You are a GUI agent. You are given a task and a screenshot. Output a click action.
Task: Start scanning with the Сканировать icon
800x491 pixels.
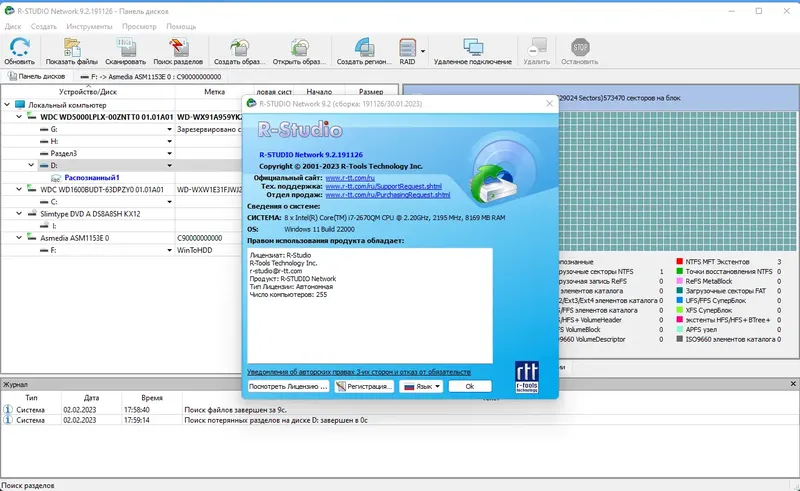tap(126, 47)
